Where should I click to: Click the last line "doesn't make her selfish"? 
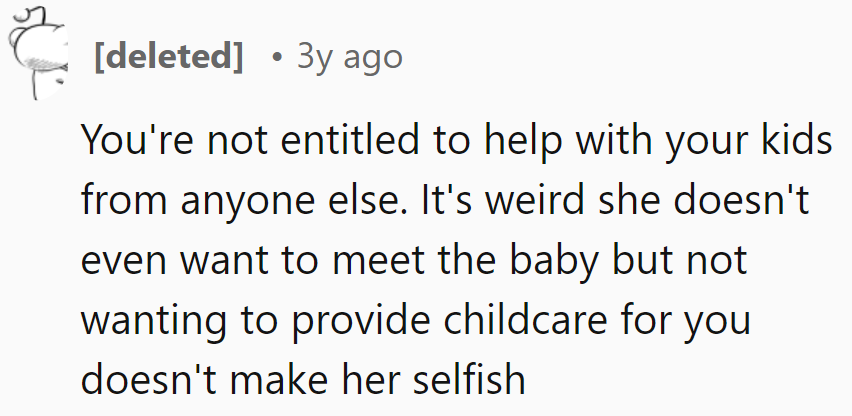pyautogui.click(x=303, y=379)
